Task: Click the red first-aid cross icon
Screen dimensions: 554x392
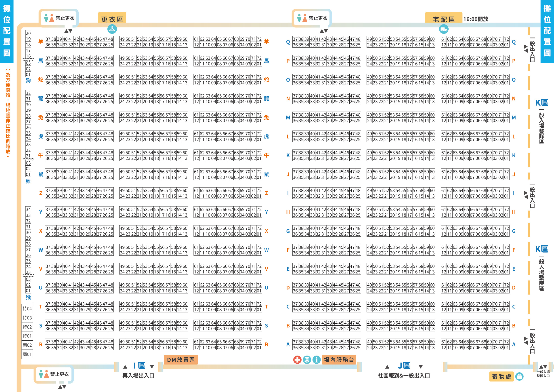Action: (x=297, y=360)
